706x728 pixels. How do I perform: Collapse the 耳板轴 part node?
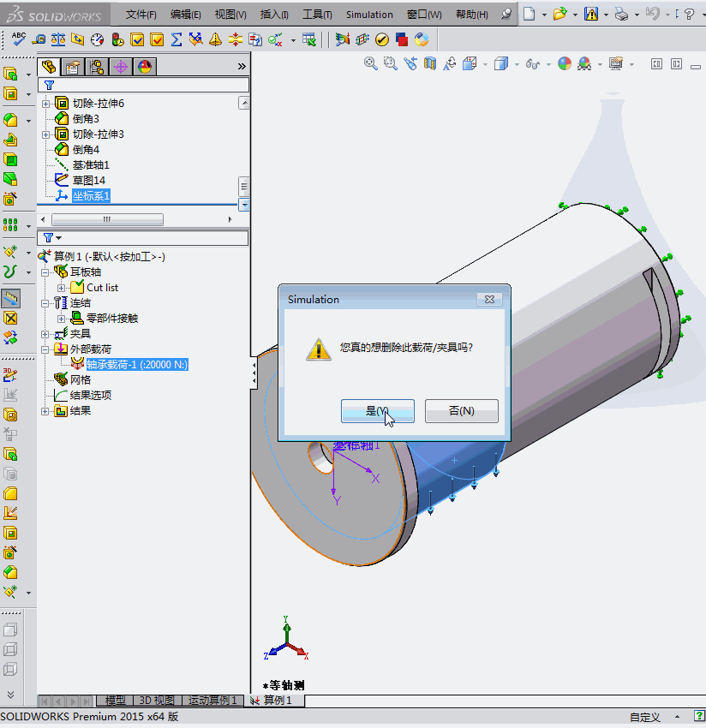coord(45,272)
